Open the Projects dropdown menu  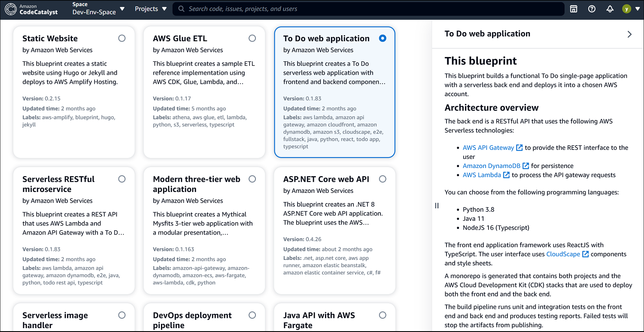click(x=151, y=9)
